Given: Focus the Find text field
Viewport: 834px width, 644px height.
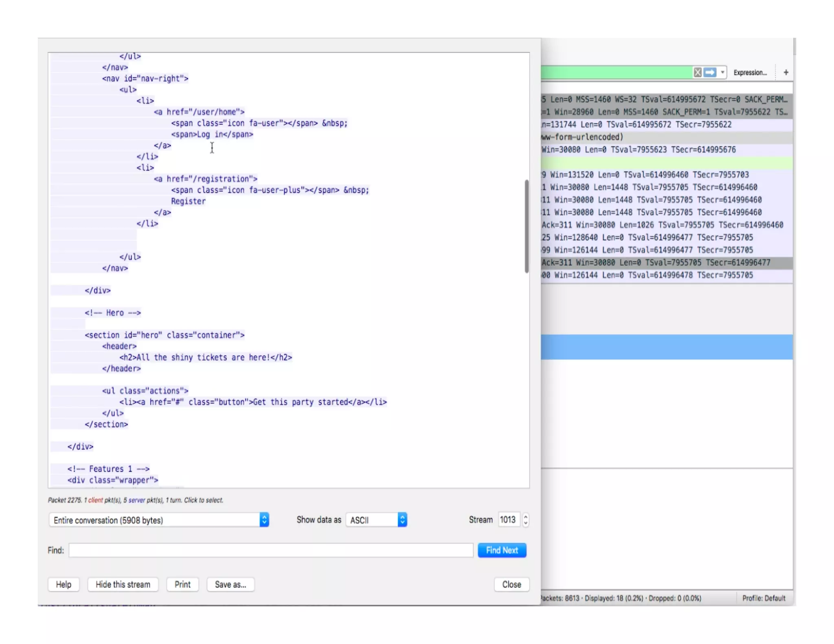Looking at the screenshot, I should point(270,550).
